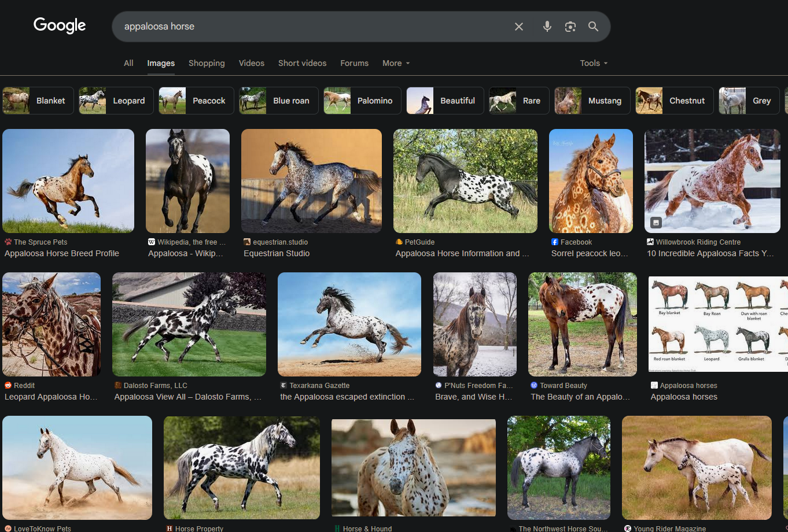Switch to the Forums tab

coord(354,63)
